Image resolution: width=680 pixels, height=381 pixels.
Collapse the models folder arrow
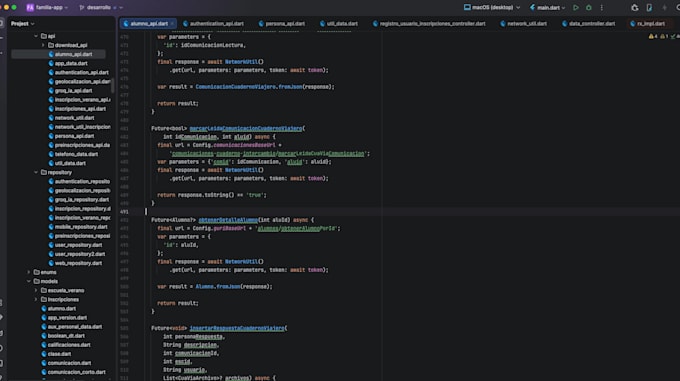tap(29, 281)
